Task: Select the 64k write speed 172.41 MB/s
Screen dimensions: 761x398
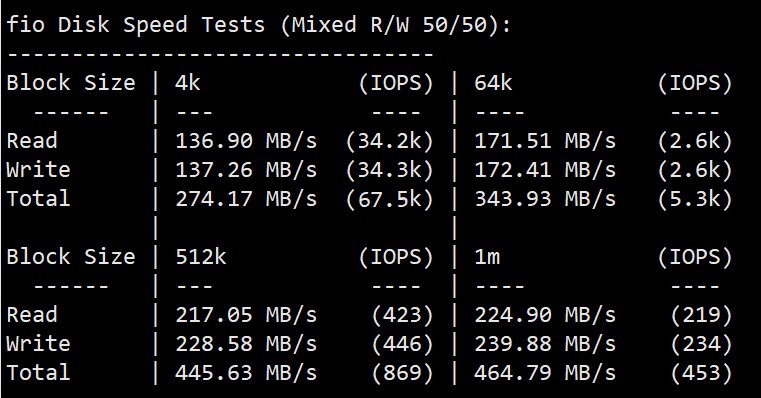Action: (545, 170)
